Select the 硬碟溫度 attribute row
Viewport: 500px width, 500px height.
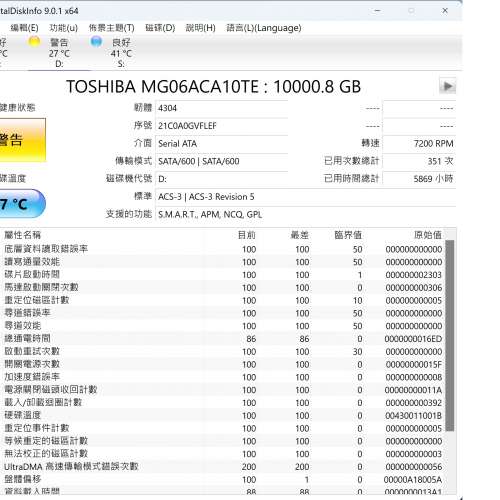click(x=223, y=415)
